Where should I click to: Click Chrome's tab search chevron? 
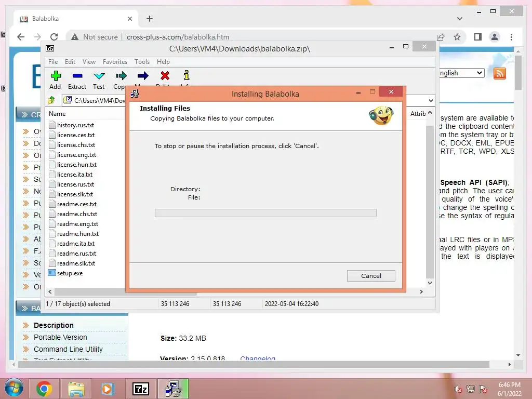460,19
